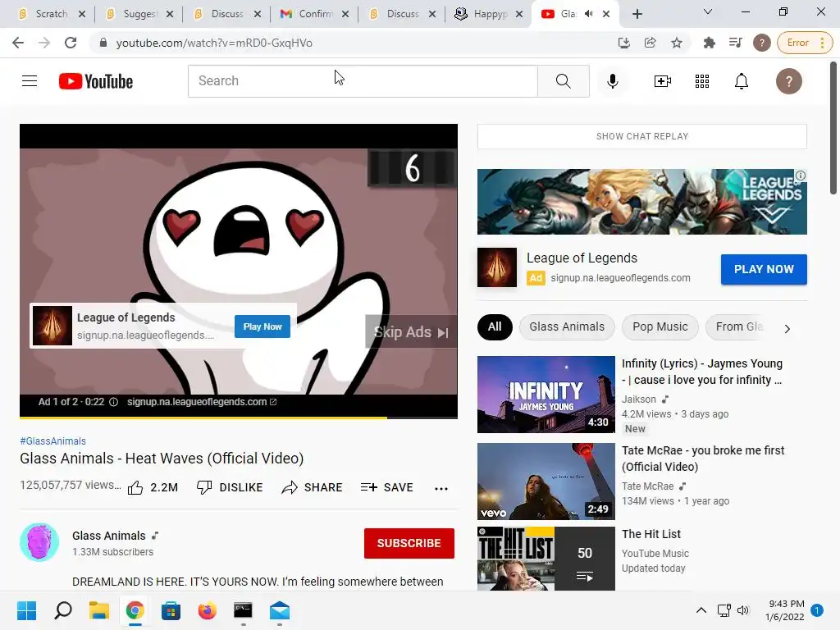Click the search magnifier button
Image resolution: width=840 pixels, height=630 pixels.
(x=563, y=81)
